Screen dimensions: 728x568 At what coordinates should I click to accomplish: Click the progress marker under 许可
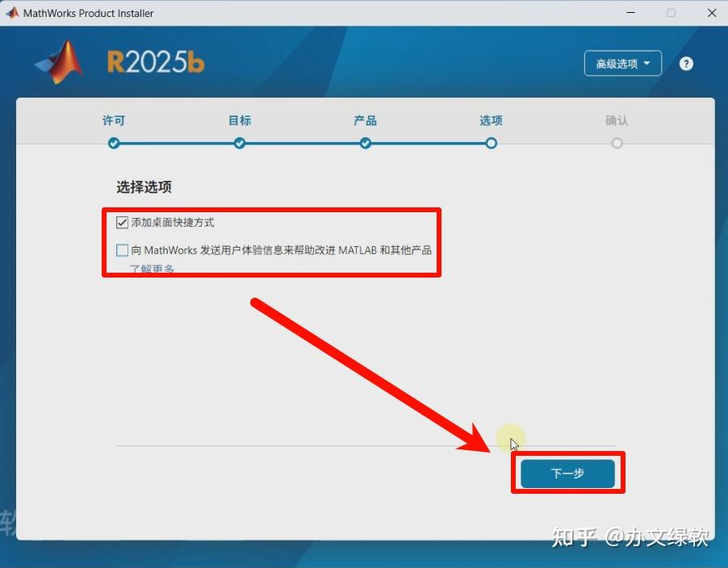[114, 143]
